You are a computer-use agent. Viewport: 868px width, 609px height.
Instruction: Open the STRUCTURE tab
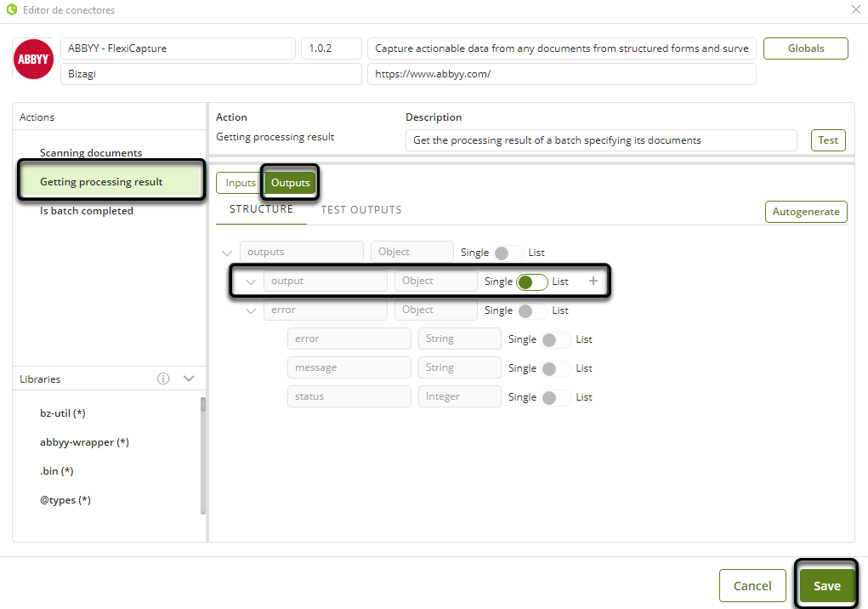(261, 209)
